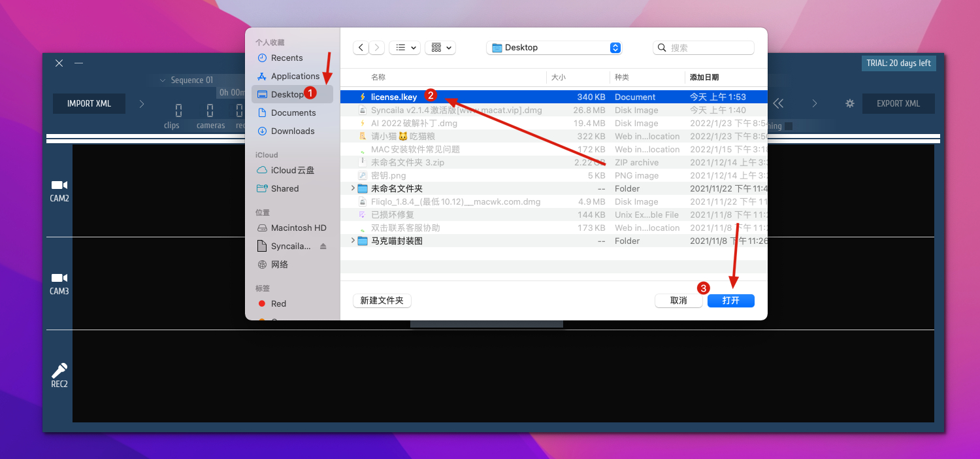Screen dimensions: 980x459
Task: Open iCloud云盘 in the sidebar
Action: [292, 170]
